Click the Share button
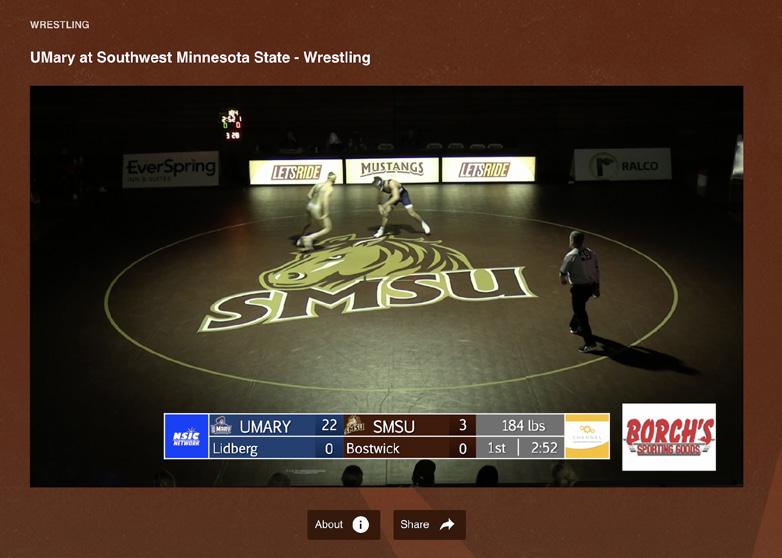 429,525
